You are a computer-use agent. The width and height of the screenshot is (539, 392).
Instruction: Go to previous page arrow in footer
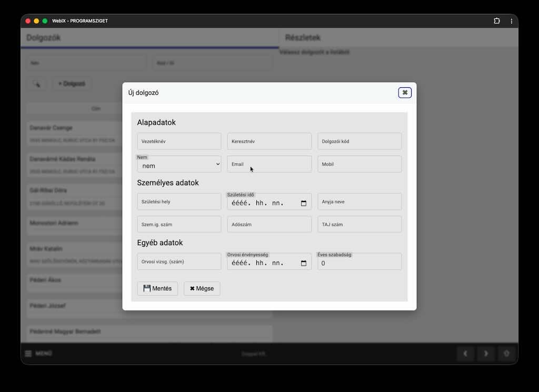click(x=465, y=354)
